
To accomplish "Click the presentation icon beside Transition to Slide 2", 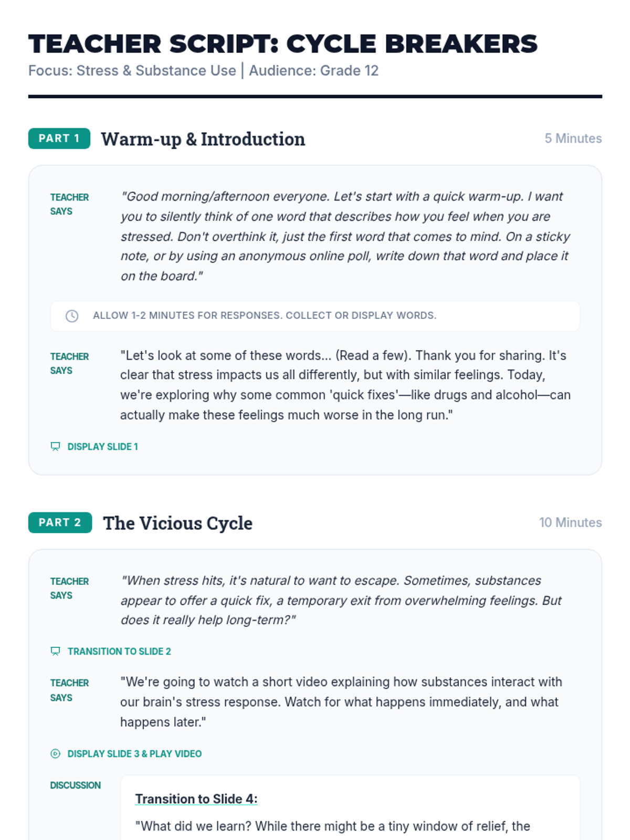I will pos(55,652).
